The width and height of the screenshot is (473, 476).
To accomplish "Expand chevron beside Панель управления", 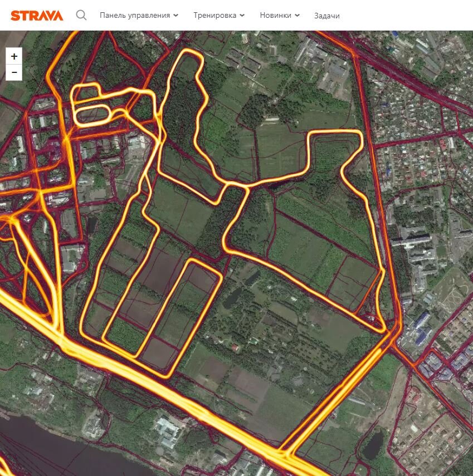I will [x=175, y=16].
